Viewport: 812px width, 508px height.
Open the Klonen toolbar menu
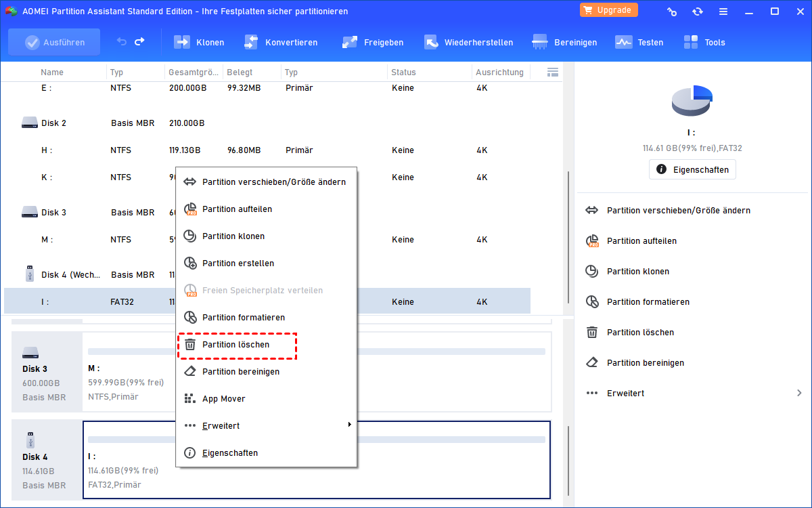199,42
